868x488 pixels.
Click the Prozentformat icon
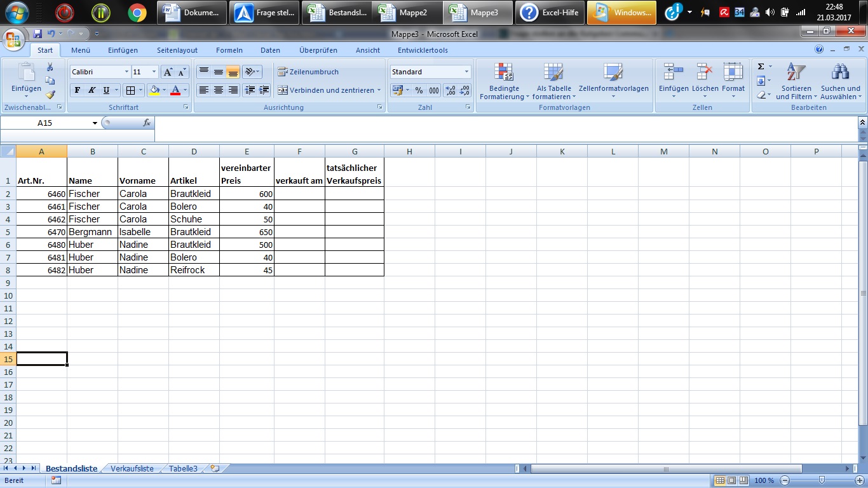click(419, 90)
